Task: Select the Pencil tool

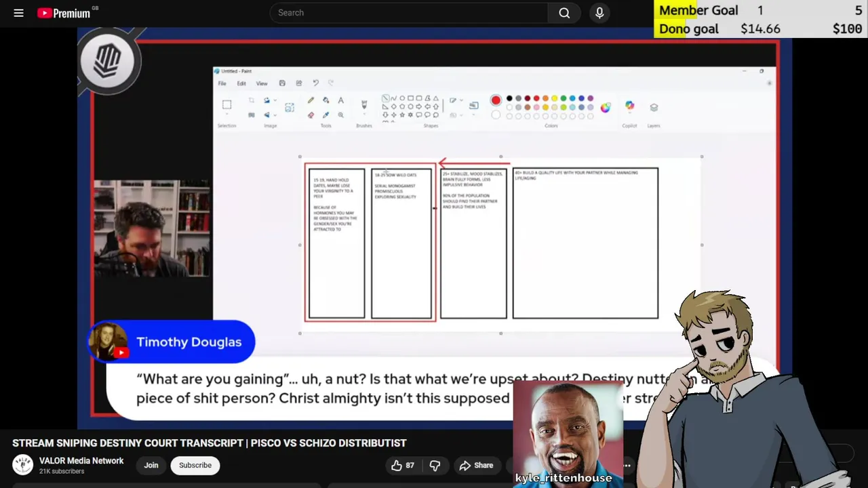Action: (x=311, y=100)
